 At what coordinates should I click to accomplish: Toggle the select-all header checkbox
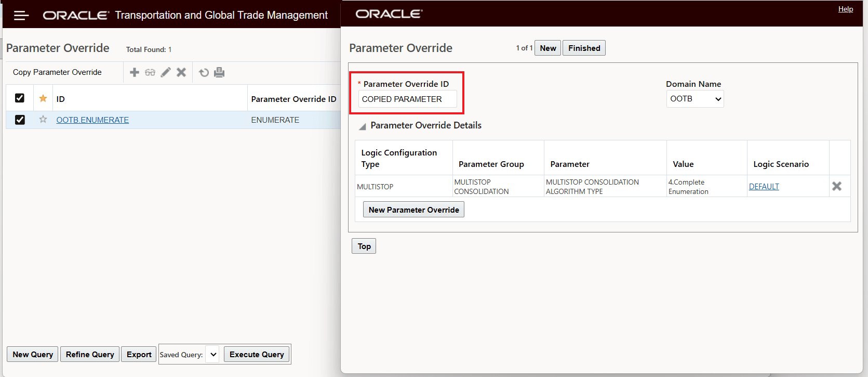(x=20, y=98)
